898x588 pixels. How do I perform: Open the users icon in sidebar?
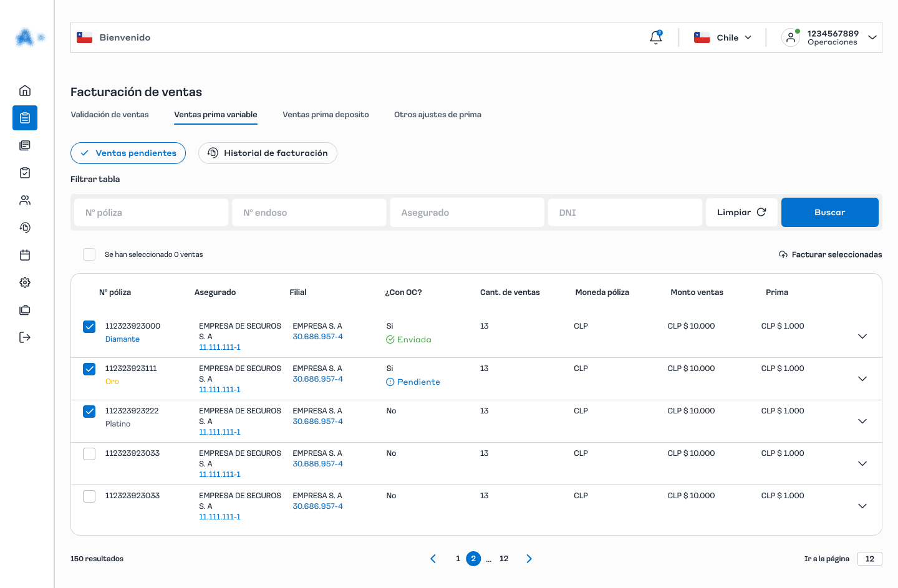pyautogui.click(x=25, y=200)
